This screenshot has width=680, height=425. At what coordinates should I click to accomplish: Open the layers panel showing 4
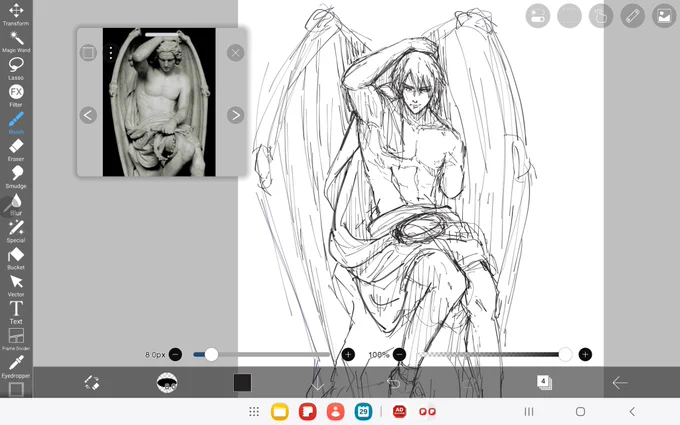[x=544, y=382]
